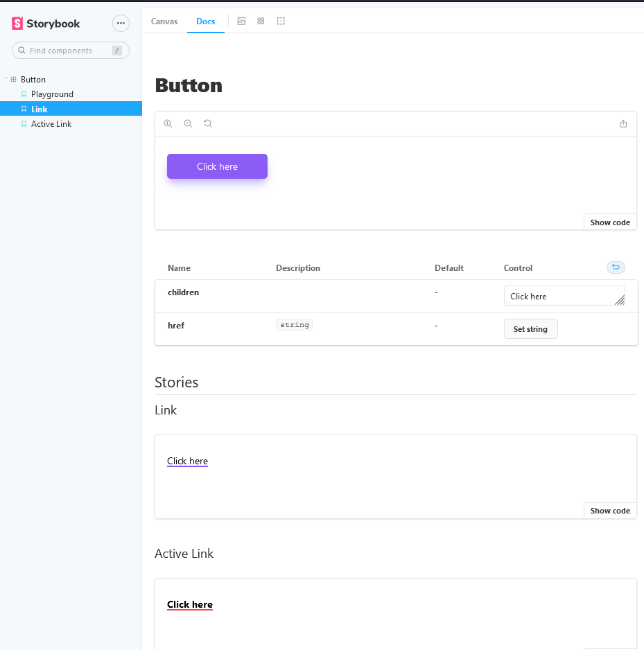The image size is (644, 650).
Task: Open the Storybook settings menu
Action: [x=121, y=23]
